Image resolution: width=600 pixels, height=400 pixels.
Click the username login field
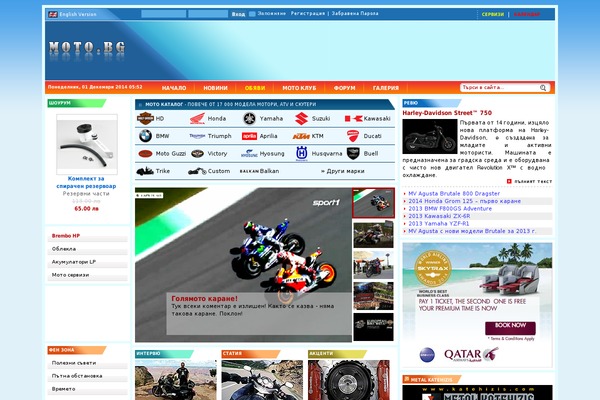point(164,14)
